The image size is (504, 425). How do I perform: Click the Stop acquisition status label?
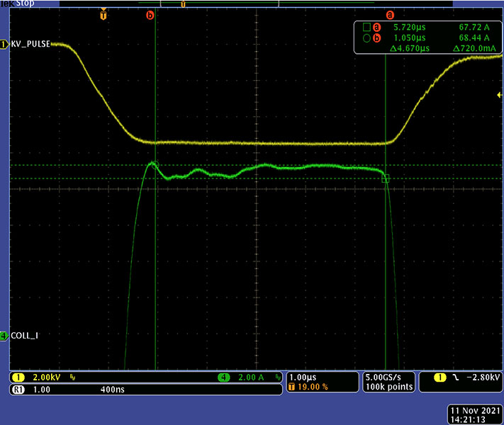click(25, 4)
